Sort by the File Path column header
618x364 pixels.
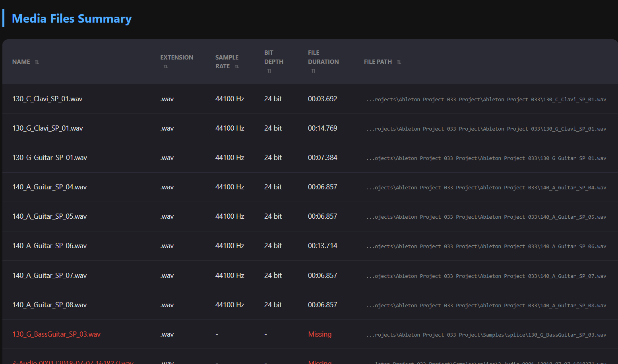[378, 62]
